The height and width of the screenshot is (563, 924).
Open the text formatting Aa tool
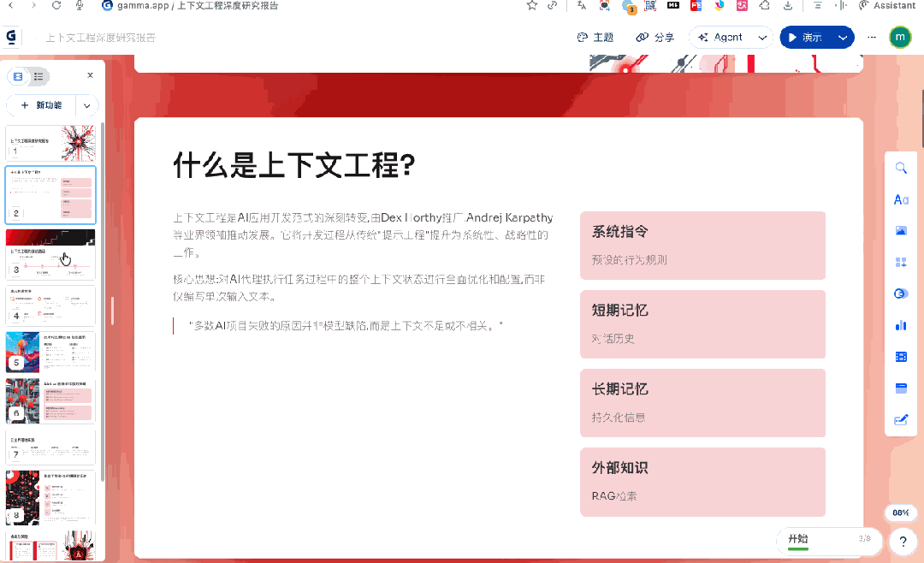(x=900, y=199)
